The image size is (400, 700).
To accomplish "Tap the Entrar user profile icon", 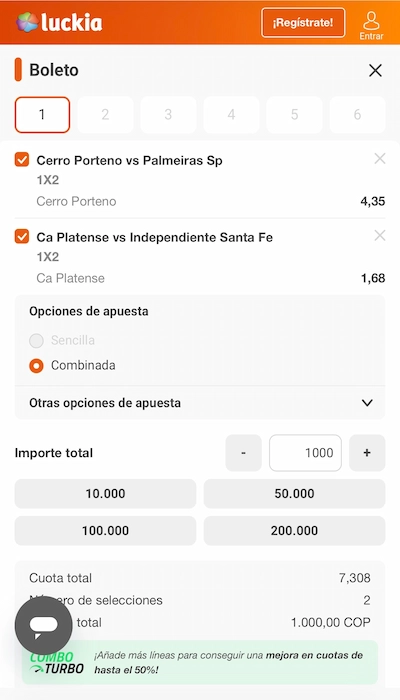I will click(371, 25).
